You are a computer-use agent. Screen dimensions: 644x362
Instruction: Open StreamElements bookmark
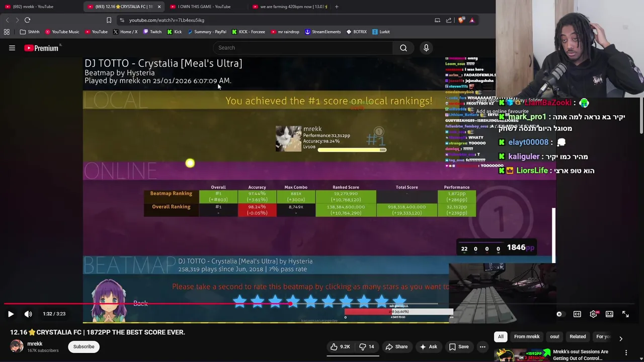point(323,32)
